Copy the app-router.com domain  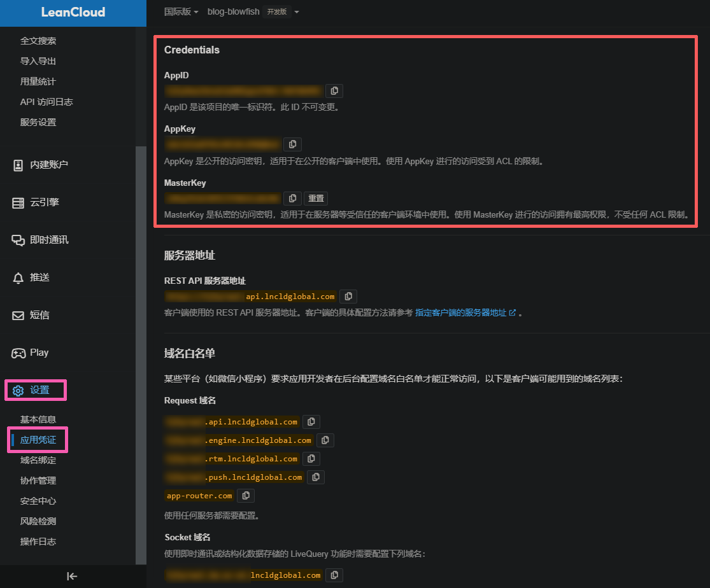click(x=245, y=495)
